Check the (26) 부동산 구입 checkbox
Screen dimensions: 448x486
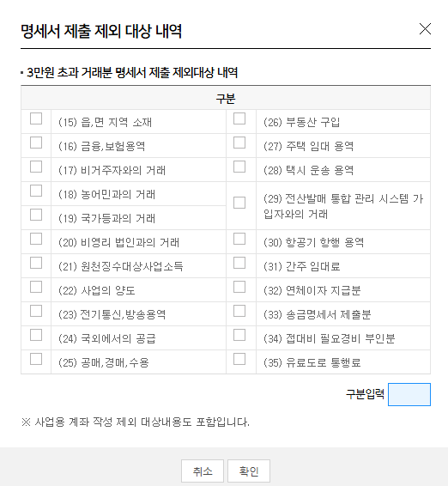pos(239,118)
